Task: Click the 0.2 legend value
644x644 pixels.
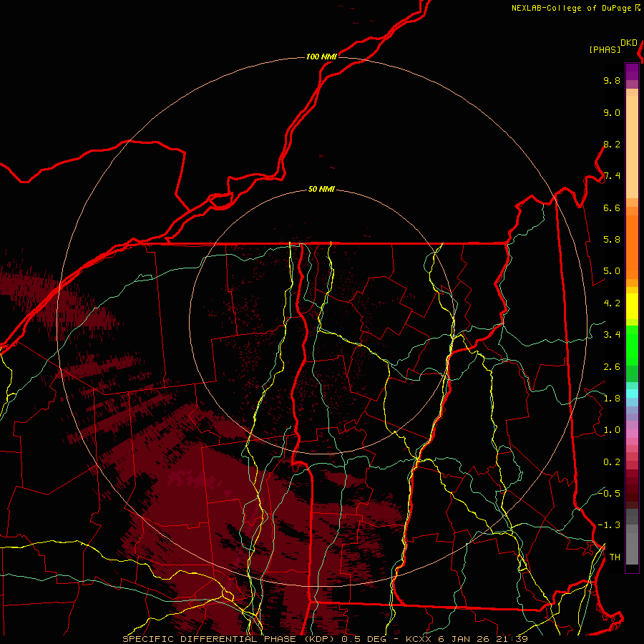Action: tap(612, 462)
